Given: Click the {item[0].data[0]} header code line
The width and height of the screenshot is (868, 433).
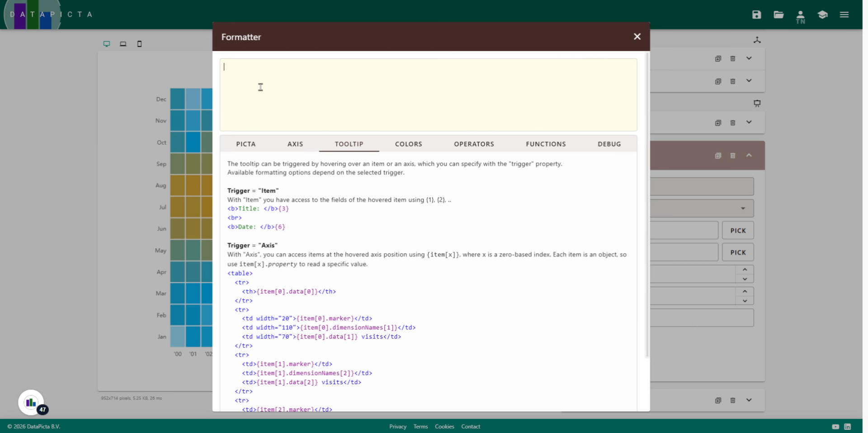Looking at the screenshot, I should click(289, 292).
